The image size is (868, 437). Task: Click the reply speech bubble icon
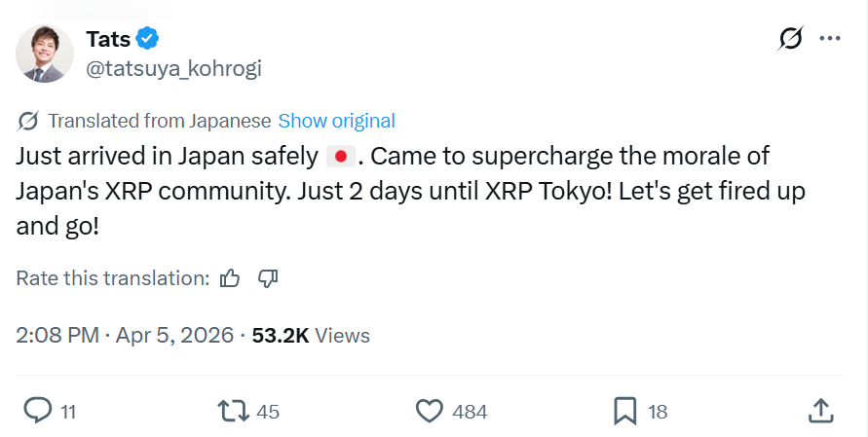pos(36,411)
